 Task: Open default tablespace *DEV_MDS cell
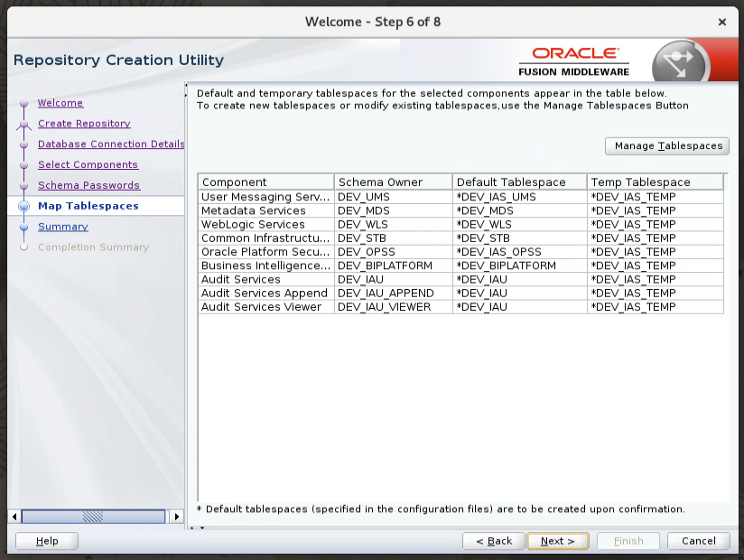pos(519,210)
